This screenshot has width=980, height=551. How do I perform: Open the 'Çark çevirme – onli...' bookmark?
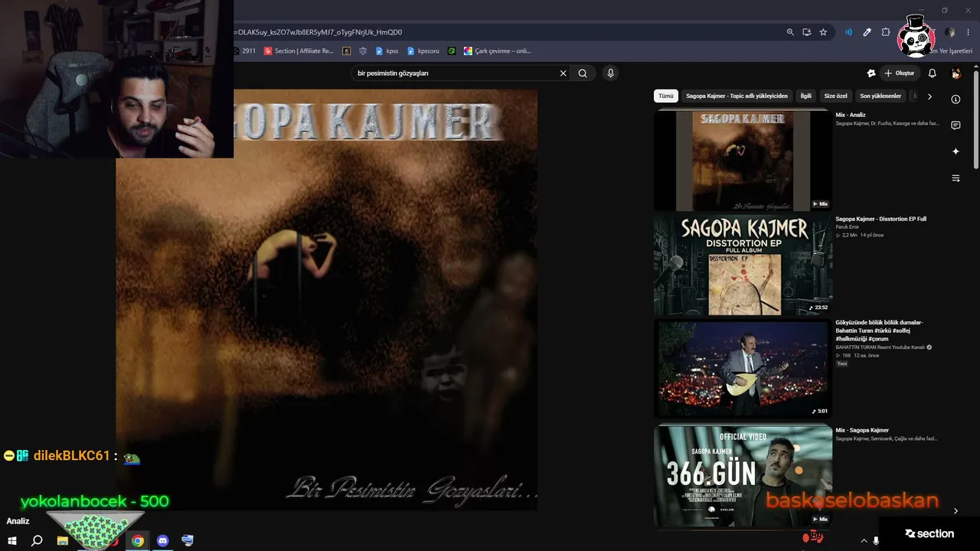pos(497,51)
